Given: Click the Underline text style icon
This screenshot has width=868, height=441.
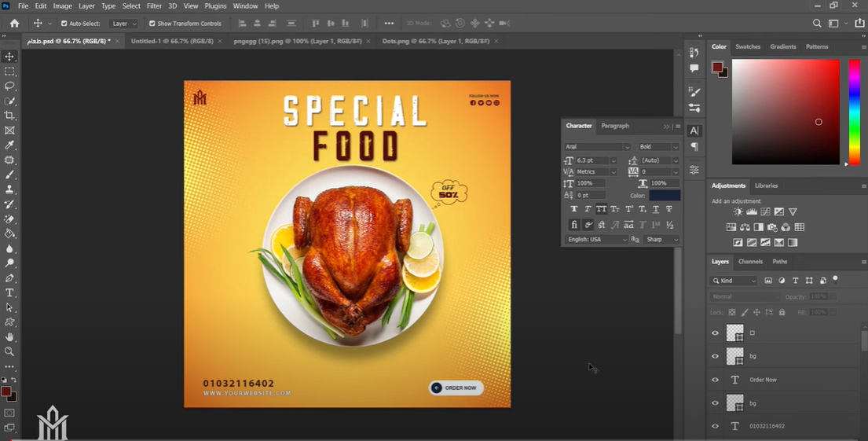Looking at the screenshot, I should [655, 209].
